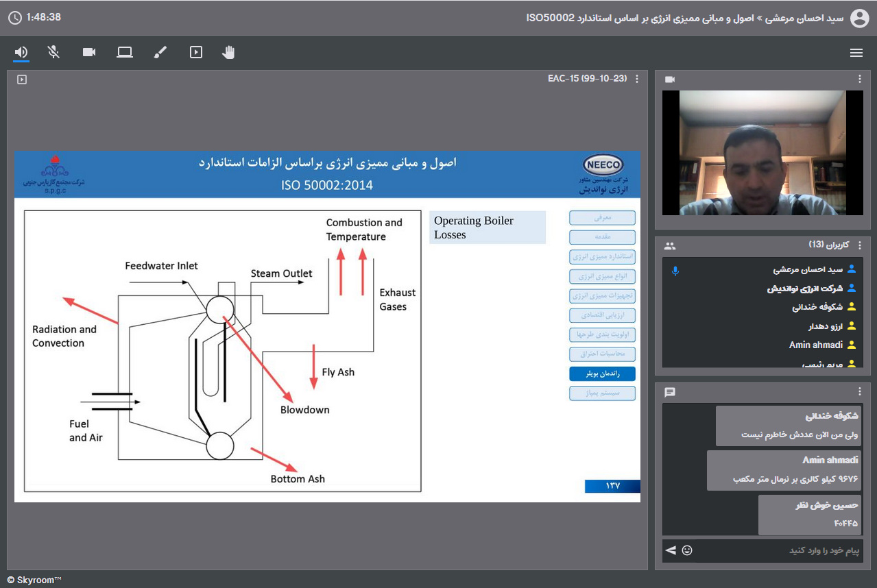Click the users group icon in panel header
This screenshot has width=877, height=588.
click(670, 245)
